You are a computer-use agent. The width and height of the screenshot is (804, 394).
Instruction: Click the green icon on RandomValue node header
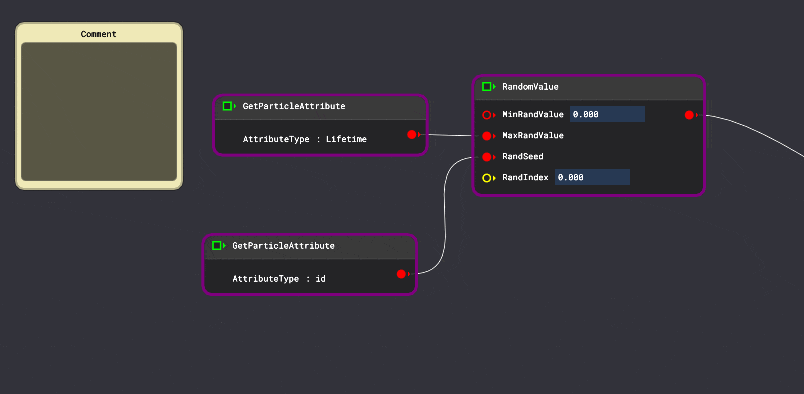[x=488, y=87]
